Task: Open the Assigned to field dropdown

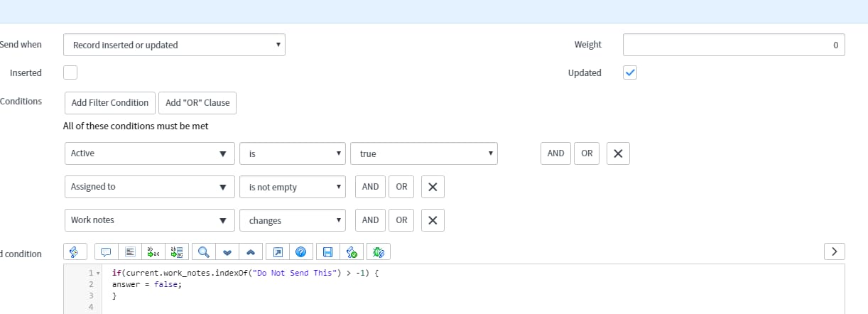Action: (x=149, y=187)
